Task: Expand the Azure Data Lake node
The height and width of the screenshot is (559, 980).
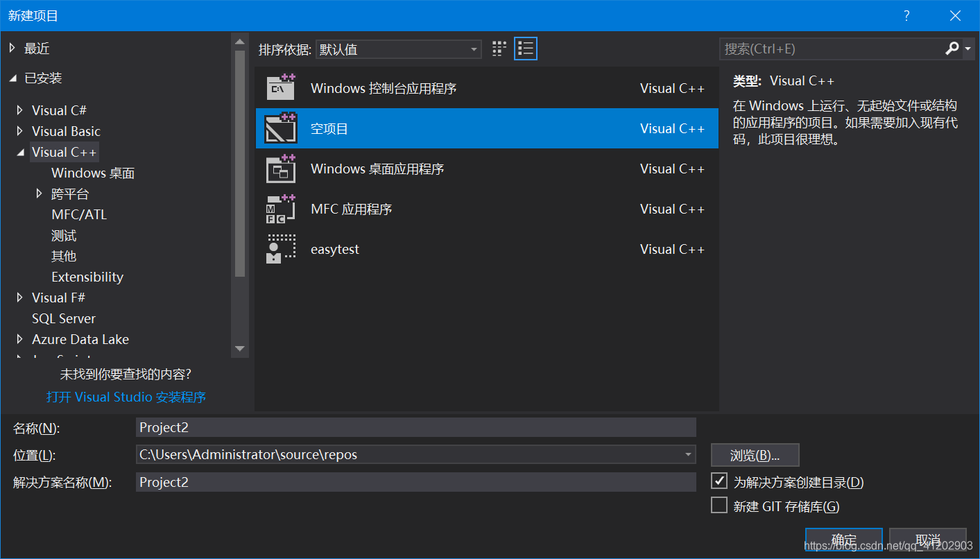Action: 19,339
